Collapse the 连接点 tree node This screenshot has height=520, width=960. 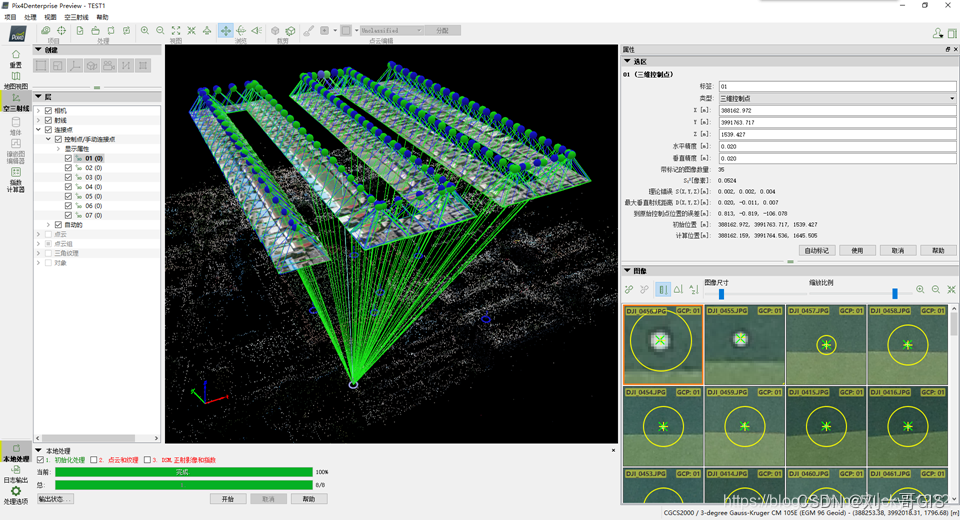(x=38, y=129)
